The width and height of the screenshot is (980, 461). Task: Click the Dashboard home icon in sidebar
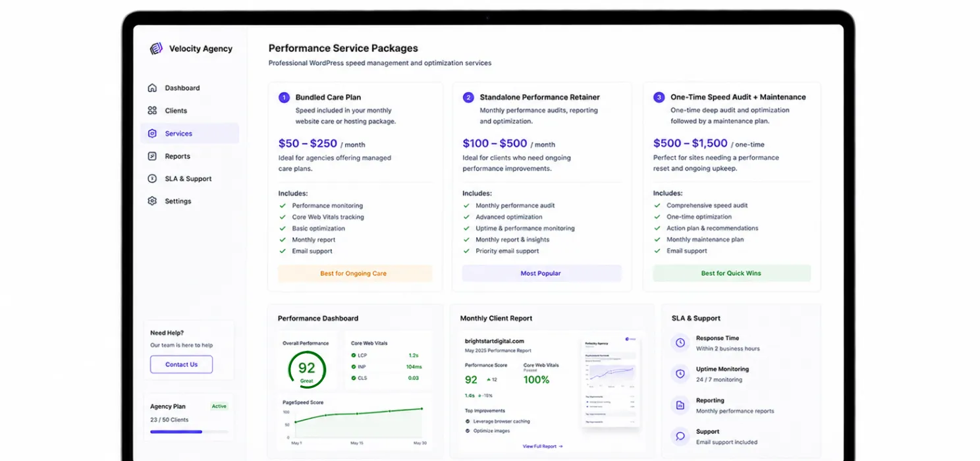point(152,88)
